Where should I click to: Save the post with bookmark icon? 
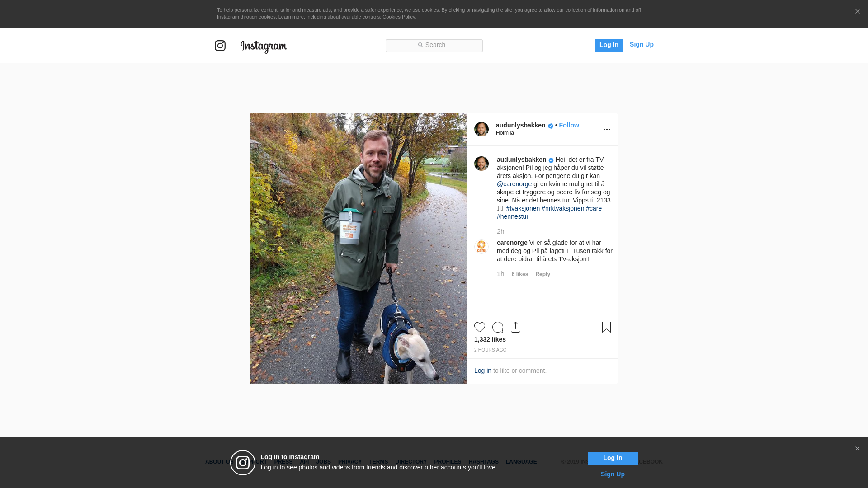click(606, 327)
